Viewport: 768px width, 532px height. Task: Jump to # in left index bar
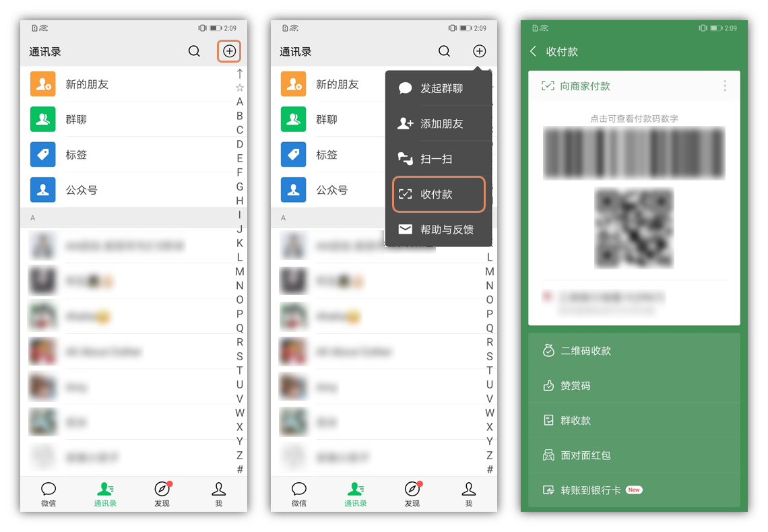(240, 469)
